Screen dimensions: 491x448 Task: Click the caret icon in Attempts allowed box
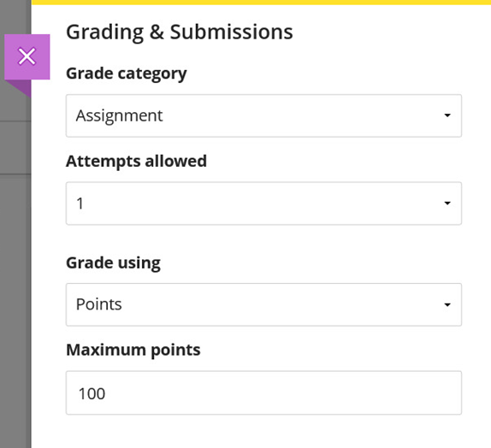447,203
